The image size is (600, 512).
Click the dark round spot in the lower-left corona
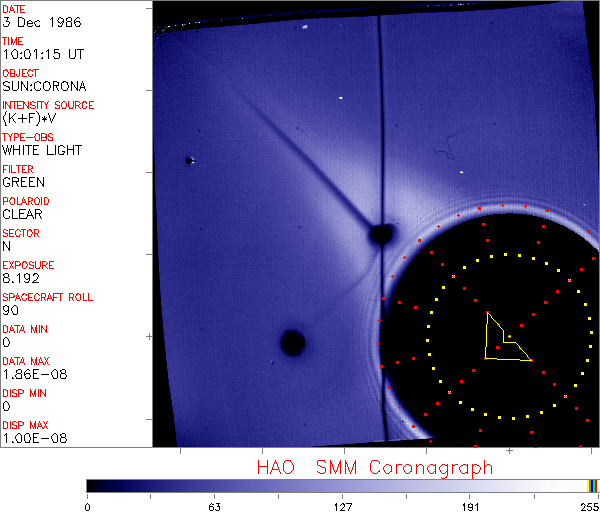point(292,343)
